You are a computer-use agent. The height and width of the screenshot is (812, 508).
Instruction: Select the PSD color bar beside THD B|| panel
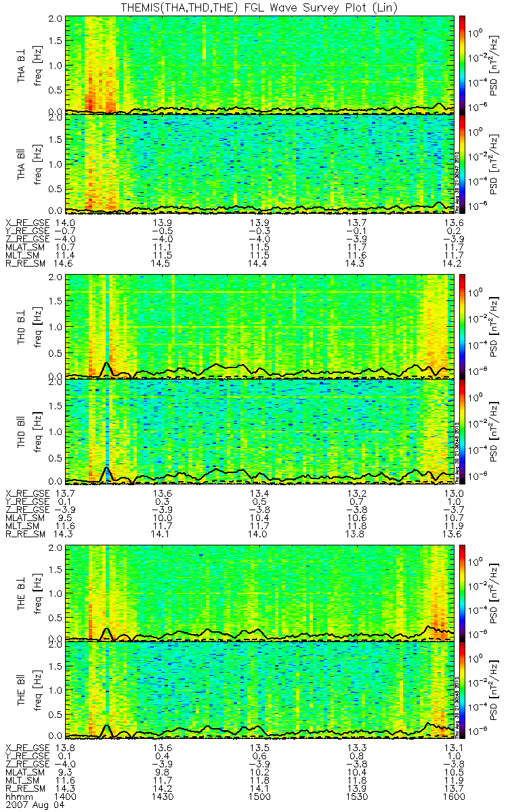tap(463, 431)
